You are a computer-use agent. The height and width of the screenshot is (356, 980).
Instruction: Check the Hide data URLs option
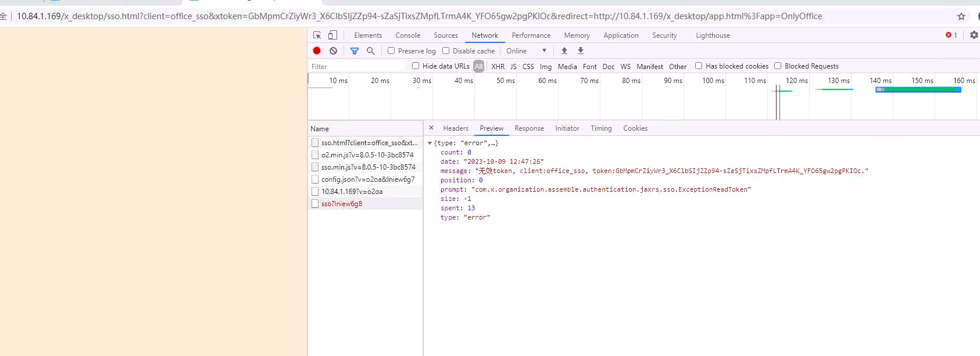click(416, 66)
